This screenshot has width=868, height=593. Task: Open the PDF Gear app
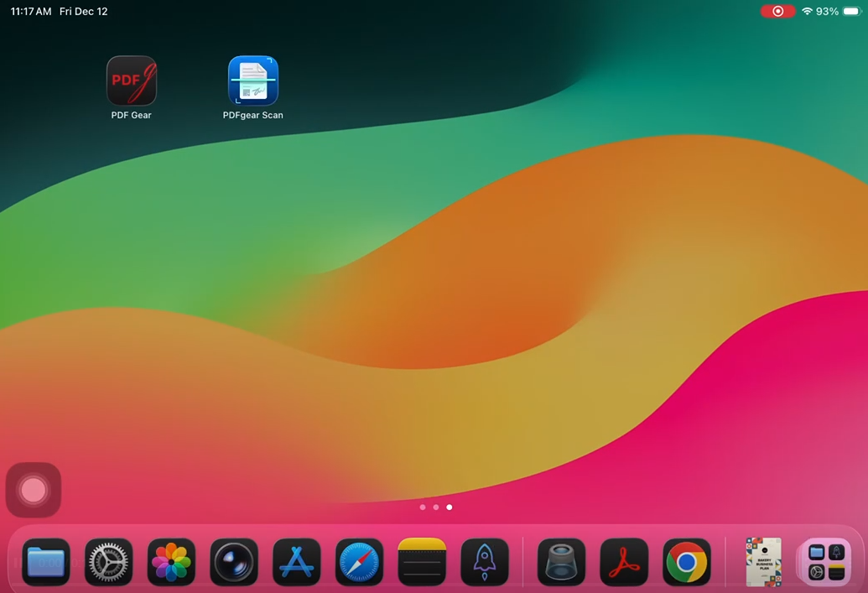tap(132, 81)
